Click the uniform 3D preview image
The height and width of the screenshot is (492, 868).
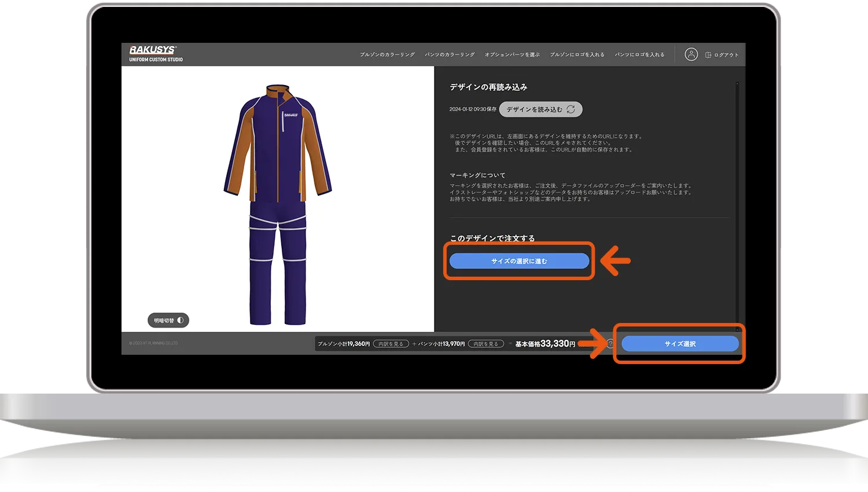(x=278, y=203)
